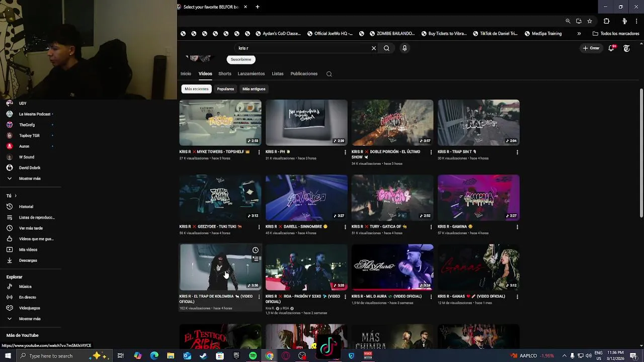Clear the "kris r" search text with the X
The image size is (644, 362).
[x=374, y=48]
